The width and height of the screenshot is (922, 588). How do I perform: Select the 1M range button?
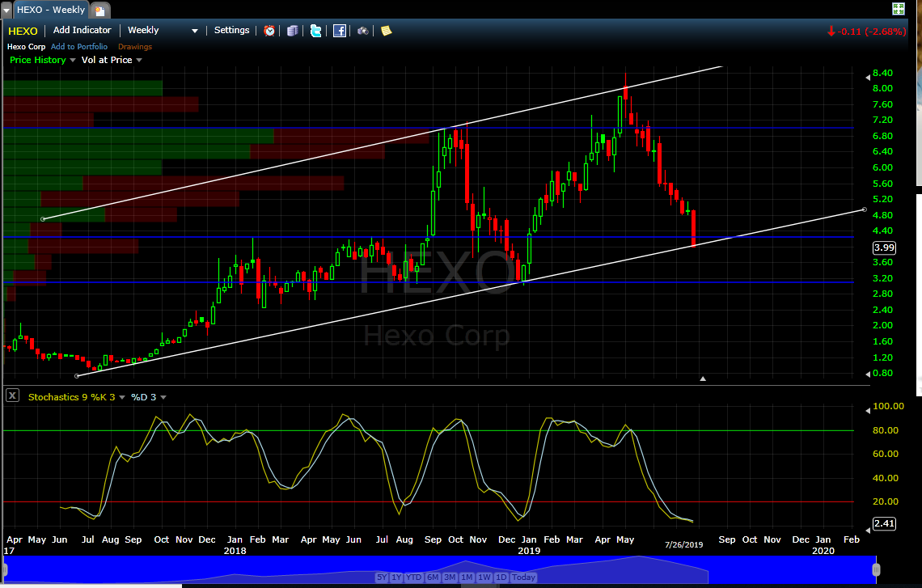pos(467,577)
